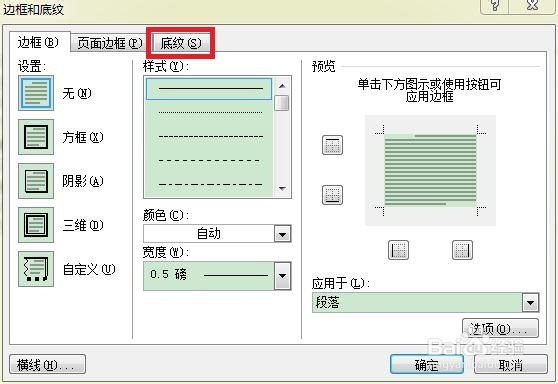Close the 边框和底纹 dialog
Image resolution: width=558 pixels, height=384 pixels.
(x=533, y=6)
